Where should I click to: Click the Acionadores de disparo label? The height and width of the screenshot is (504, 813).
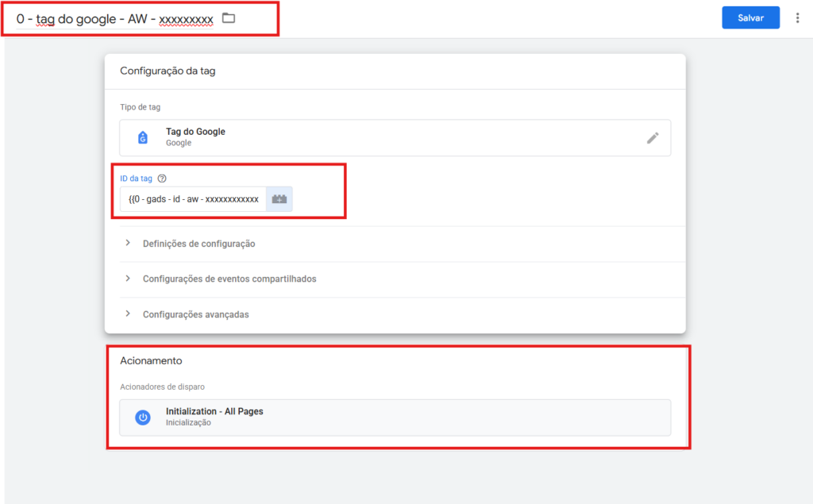click(162, 387)
